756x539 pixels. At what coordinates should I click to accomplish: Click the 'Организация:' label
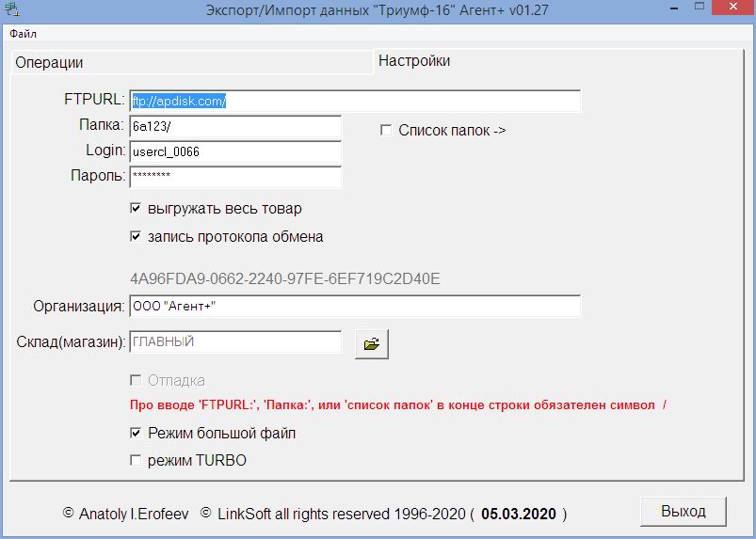(79, 306)
